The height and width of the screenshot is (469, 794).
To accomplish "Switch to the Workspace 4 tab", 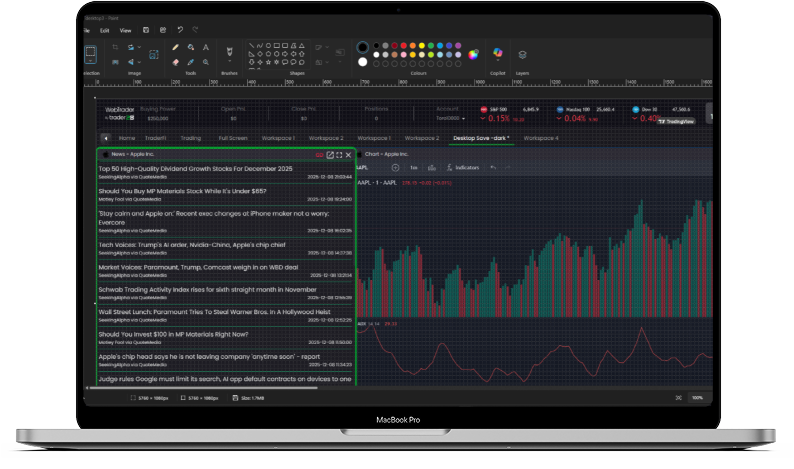I will pos(541,138).
